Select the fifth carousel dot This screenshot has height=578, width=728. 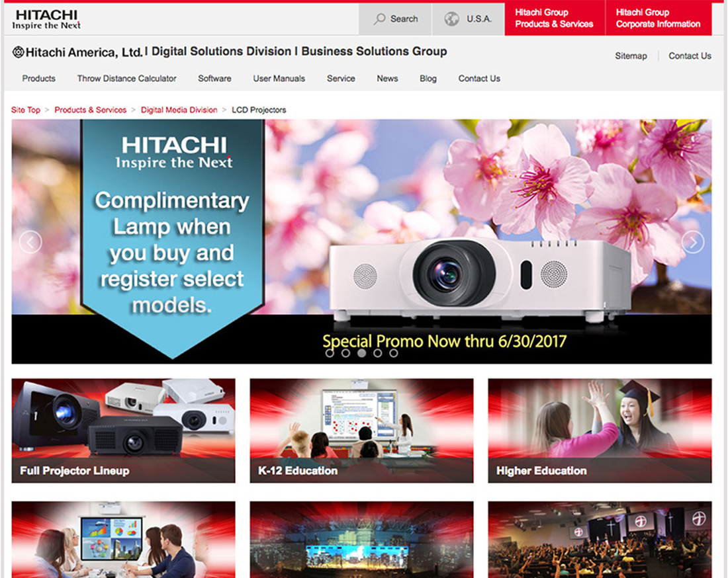pyautogui.click(x=394, y=353)
